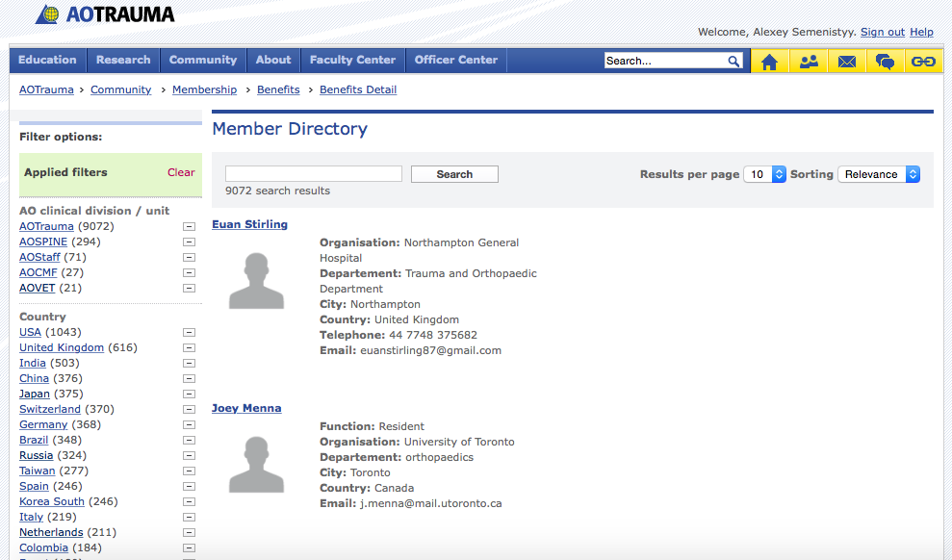
Task: Click the Member Directory search text field
Action: (x=313, y=173)
